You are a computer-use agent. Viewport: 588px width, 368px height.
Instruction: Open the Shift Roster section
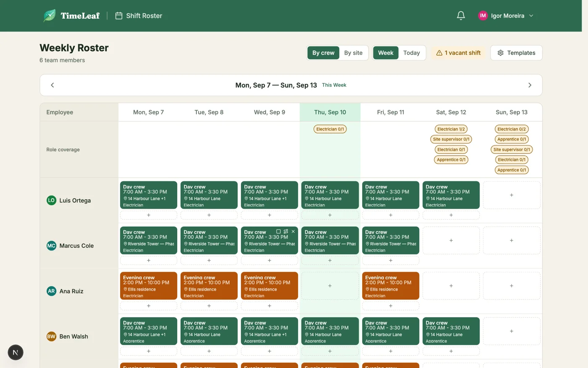tap(139, 16)
